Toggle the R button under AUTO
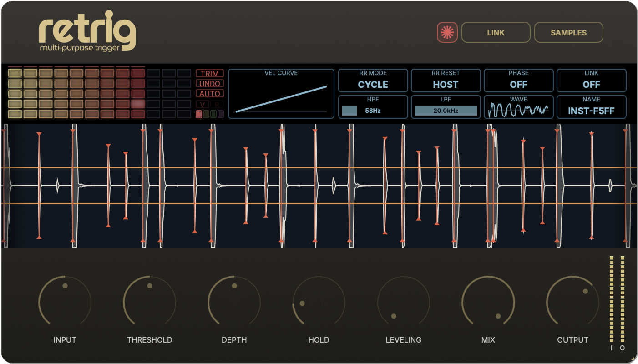This screenshot has height=364, width=638. (x=217, y=104)
